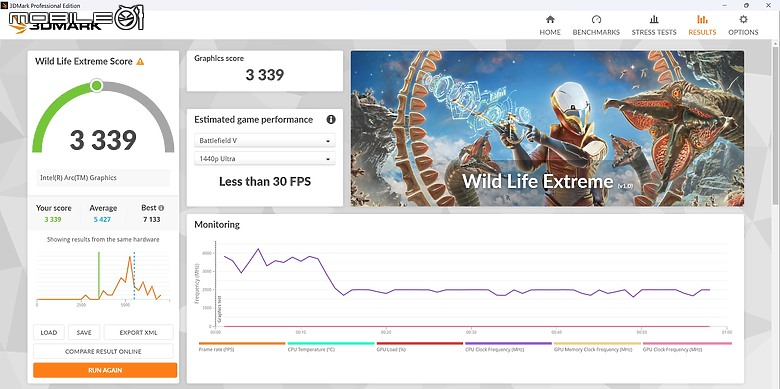The image size is (780, 389).
Task: Click the score warning triangle icon
Action: point(140,62)
